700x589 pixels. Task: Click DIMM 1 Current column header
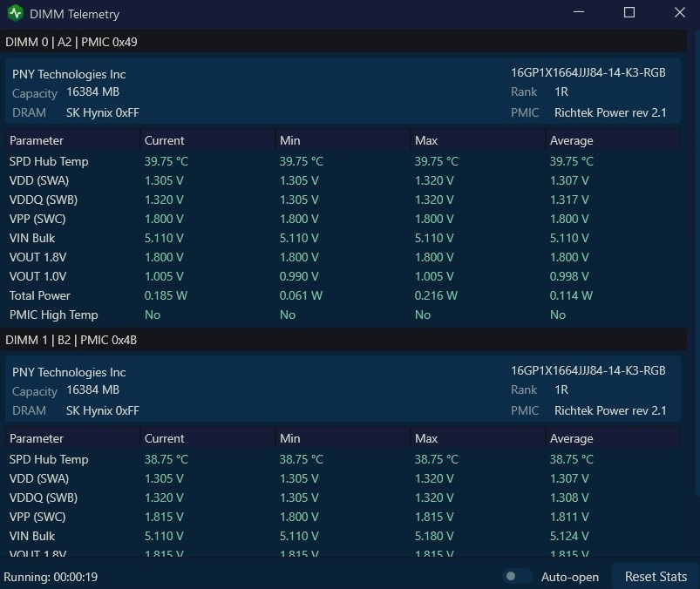tap(208, 438)
